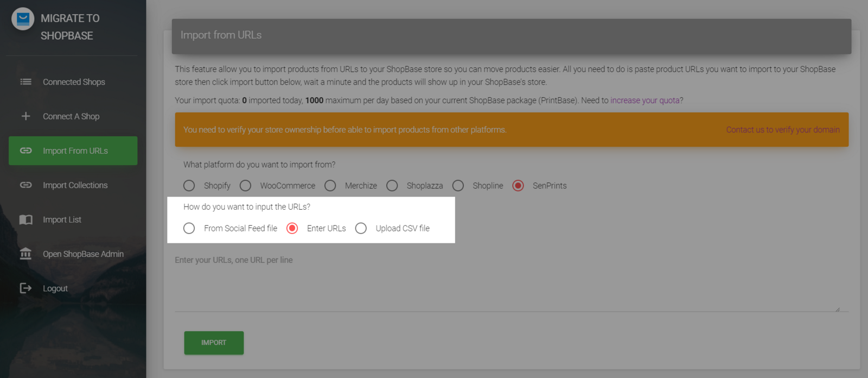
Task: Click the book icon beside Import List
Action: [25, 219]
